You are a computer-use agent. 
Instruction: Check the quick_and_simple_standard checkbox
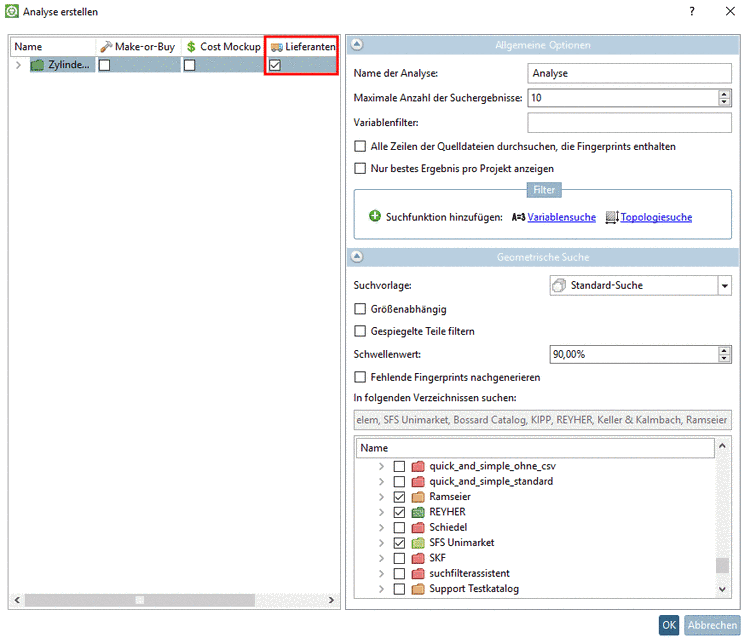click(x=399, y=481)
